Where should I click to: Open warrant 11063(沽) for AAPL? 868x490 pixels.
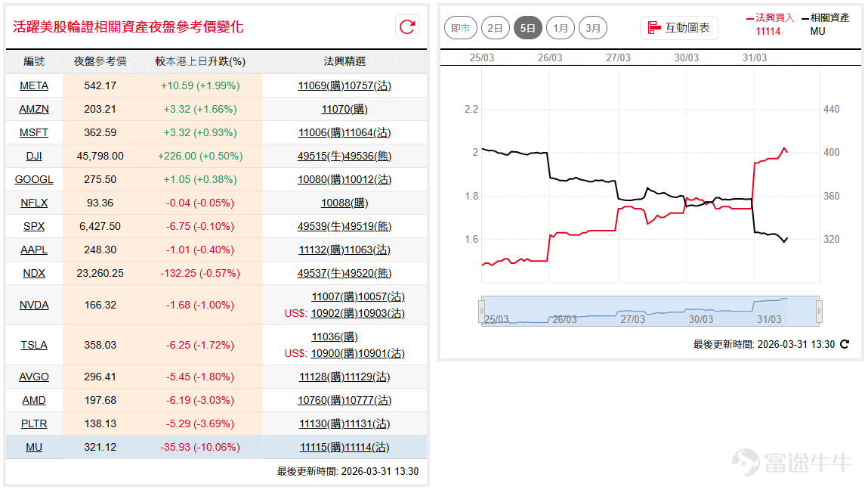[x=368, y=250]
